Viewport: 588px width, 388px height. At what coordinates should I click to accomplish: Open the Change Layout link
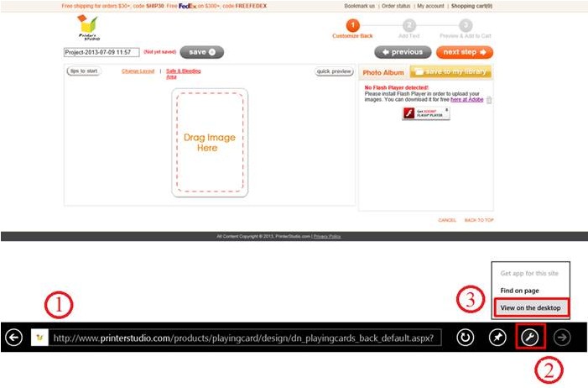[x=138, y=71]
